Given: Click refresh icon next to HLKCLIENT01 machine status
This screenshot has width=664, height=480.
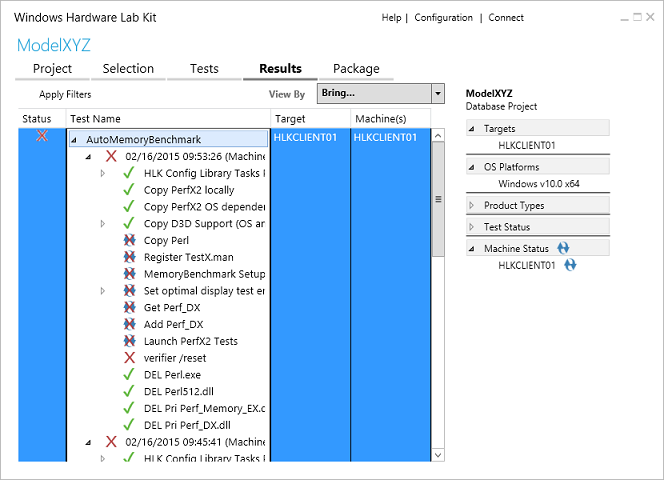Looking at the screenshot, I should point(570,265).
